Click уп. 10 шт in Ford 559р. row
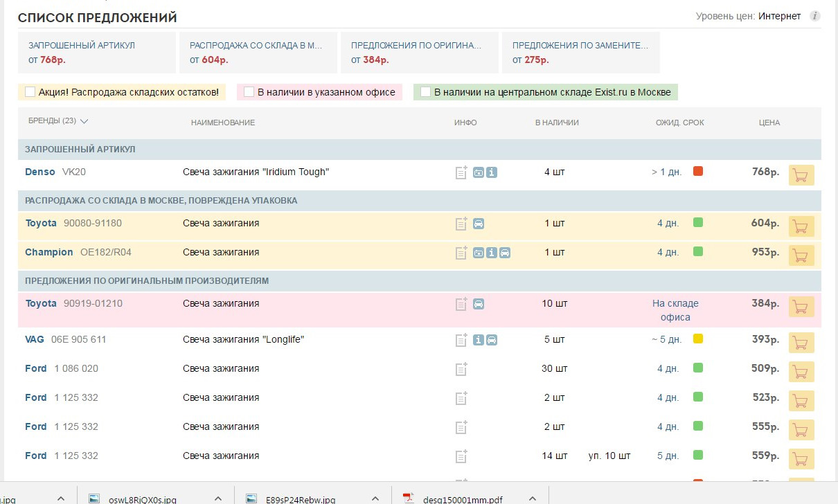 coord(609,456)
